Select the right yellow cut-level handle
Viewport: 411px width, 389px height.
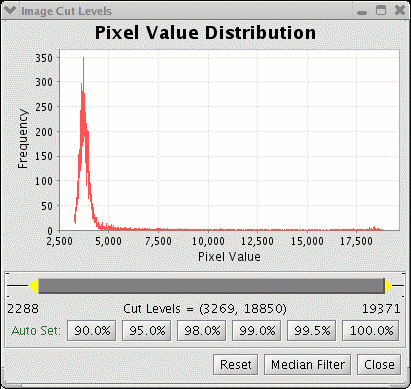389,286
